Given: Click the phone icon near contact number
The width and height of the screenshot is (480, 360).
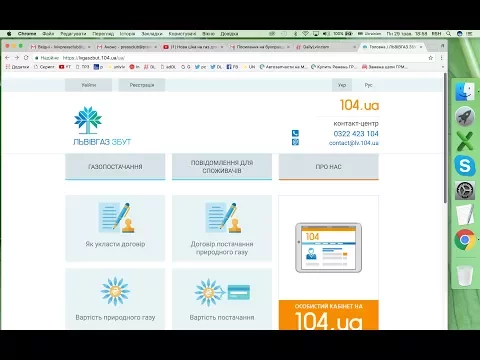Looking at the screenshot, I should 295,133.
